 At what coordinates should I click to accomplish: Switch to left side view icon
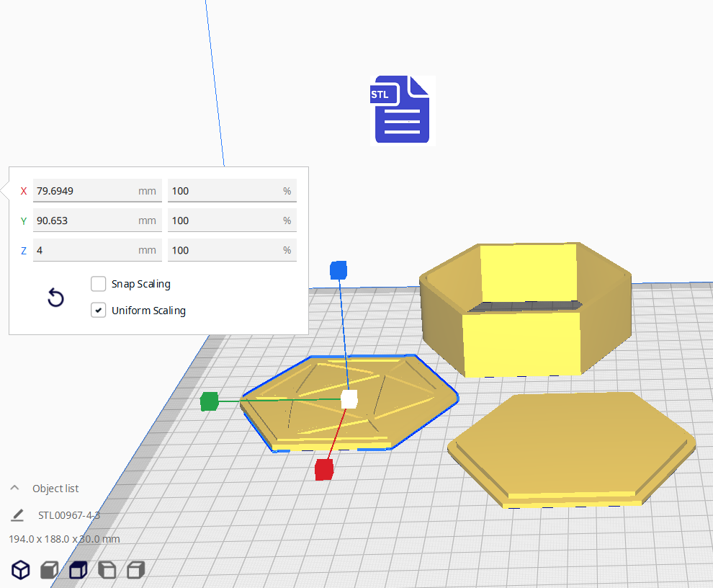107,570
